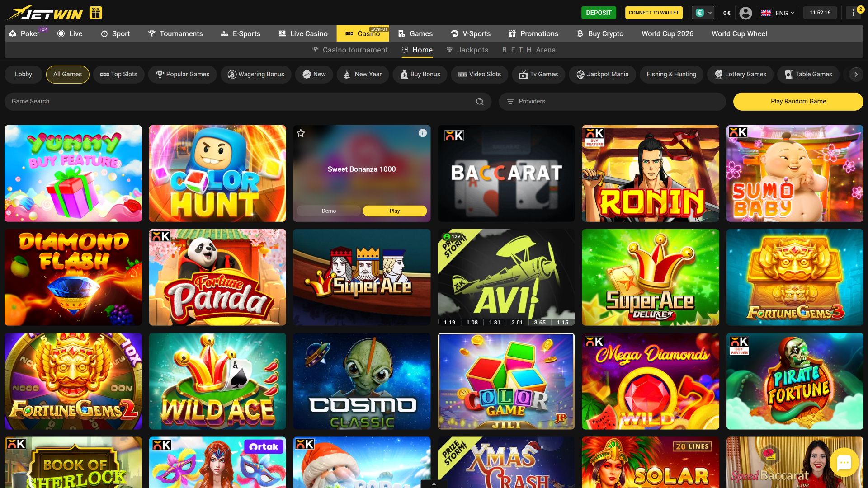Open the Cosmo Classic game thumbnail
This screenshot has width=868, height=488.
click(x=362, y=381)
